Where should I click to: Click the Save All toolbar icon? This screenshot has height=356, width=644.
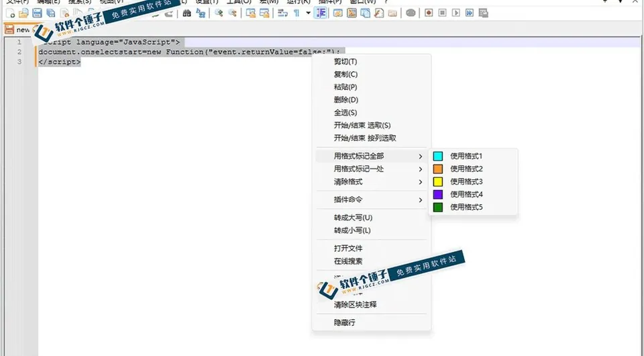[51, 13]
